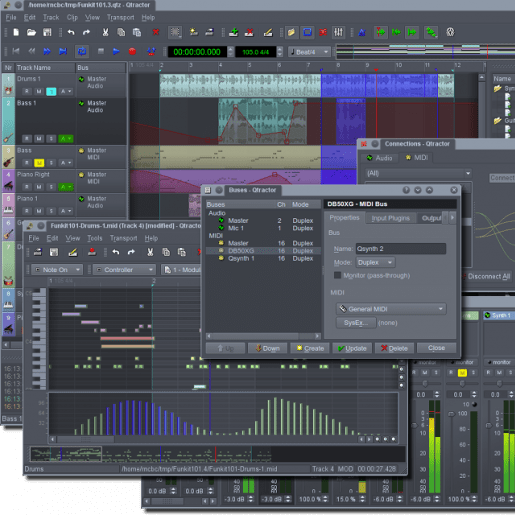Open the Tools menu in MIDI editor

[x=95, y=238]
